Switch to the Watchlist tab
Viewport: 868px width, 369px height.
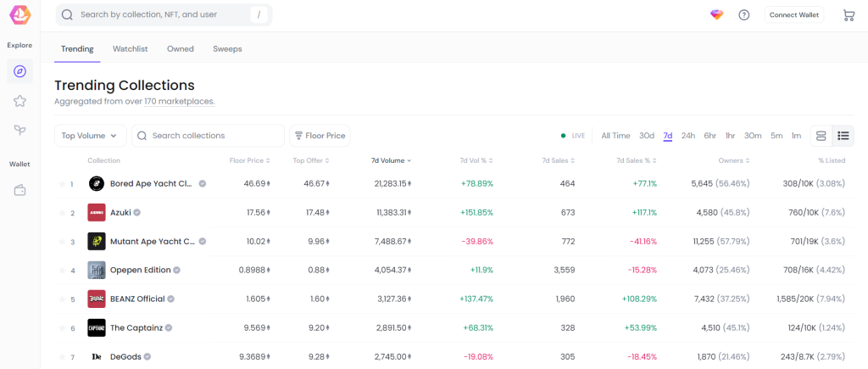tap(131, 49)
